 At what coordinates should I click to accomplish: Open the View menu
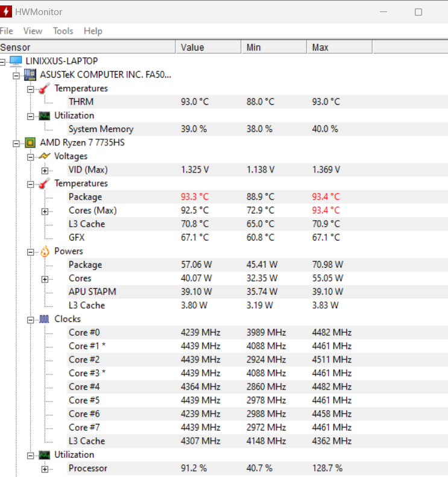[33, 31]
